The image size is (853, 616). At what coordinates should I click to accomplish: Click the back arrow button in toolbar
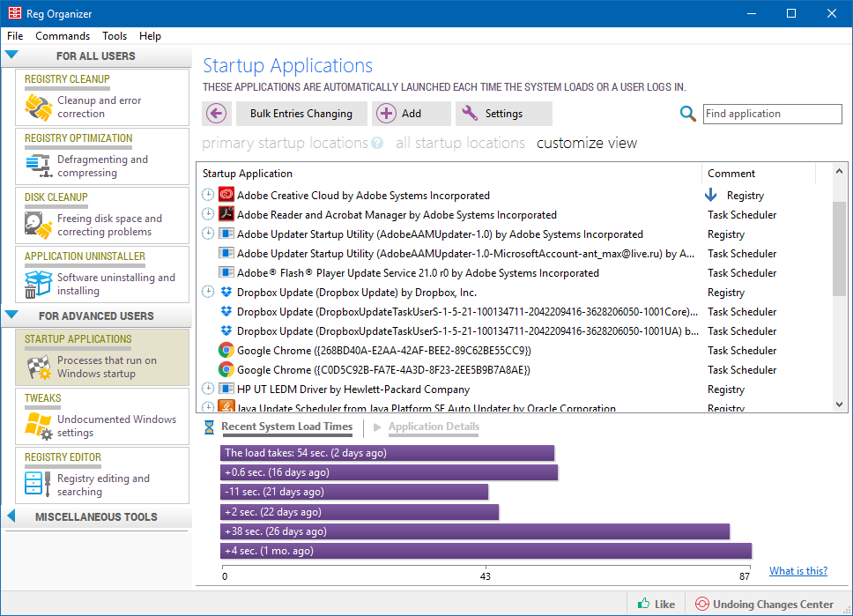[216, 114]
